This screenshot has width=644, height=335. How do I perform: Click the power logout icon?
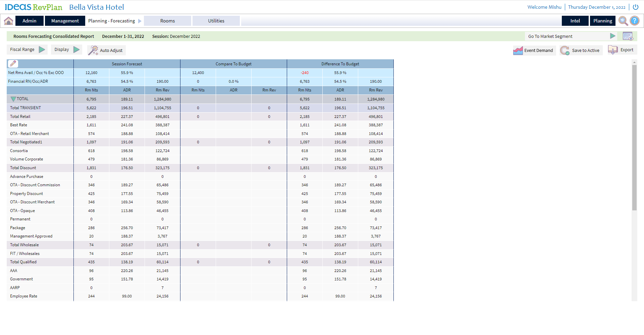point(636,7)
